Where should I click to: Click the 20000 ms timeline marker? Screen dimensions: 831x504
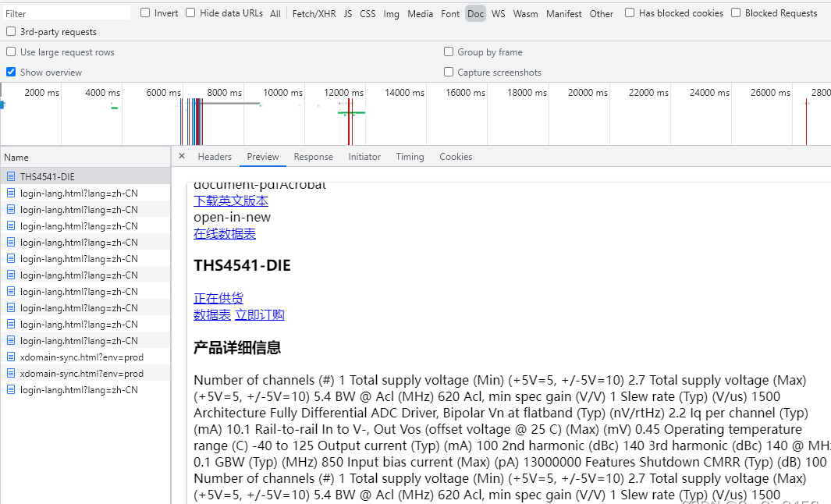588,93
